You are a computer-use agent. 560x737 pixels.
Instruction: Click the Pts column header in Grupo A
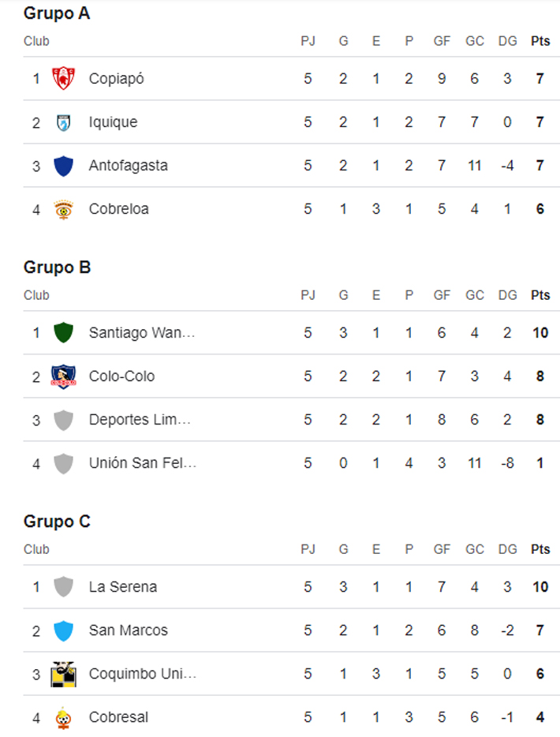[x=540, y=41]
